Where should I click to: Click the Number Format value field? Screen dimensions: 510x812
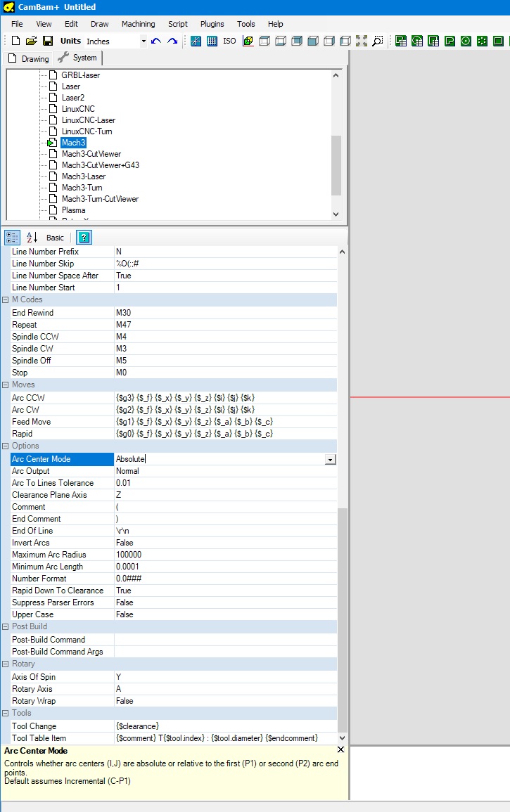click(x=226, y=579)
